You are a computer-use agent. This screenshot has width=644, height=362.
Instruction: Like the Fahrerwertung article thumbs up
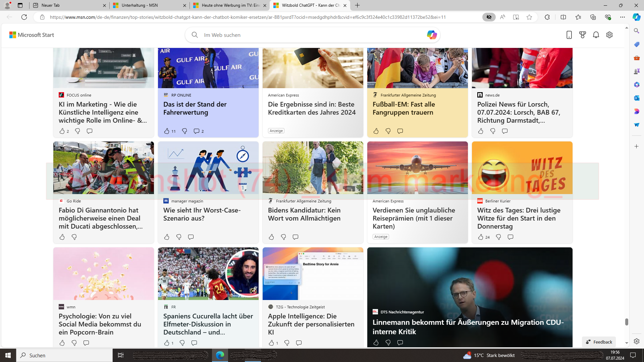pos(167,131)
